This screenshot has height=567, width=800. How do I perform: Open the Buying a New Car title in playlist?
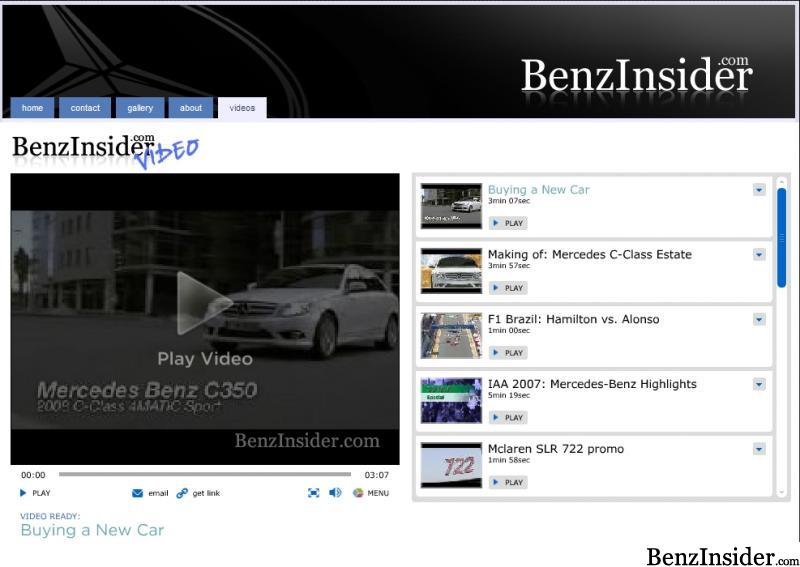point(538,190)
